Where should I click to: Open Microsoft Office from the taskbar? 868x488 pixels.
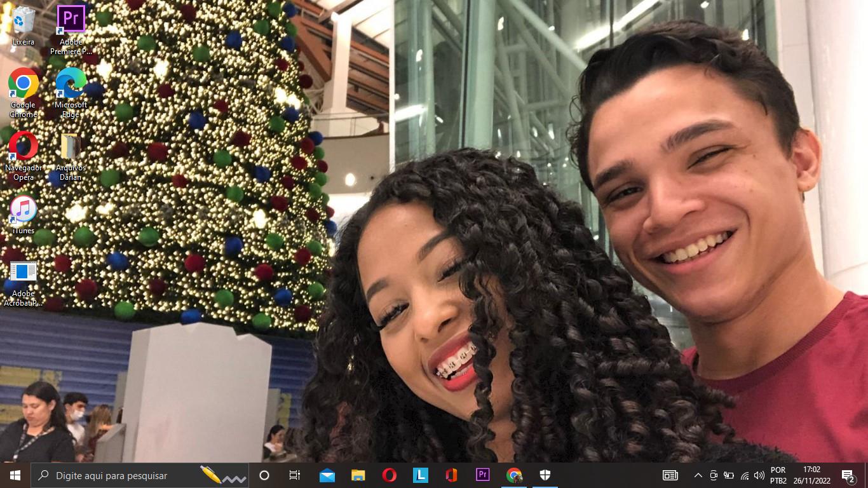[x=452, y=475]
